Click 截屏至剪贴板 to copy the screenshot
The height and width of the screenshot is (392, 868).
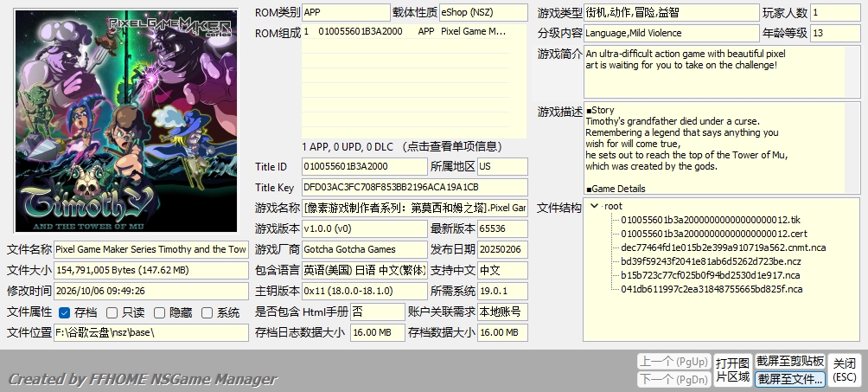pyautogui.click(x=790, y=362)
